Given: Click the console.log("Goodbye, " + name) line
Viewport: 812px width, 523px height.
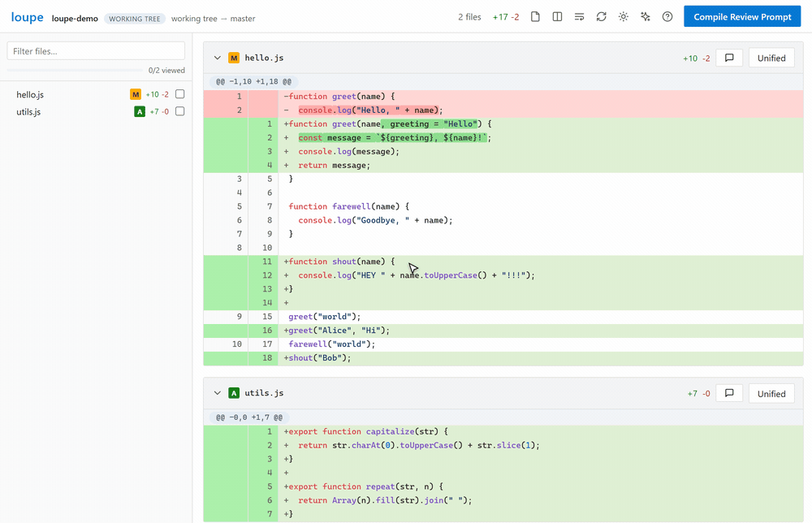Looking at the screenshot, I should click(x=503, y=220).
